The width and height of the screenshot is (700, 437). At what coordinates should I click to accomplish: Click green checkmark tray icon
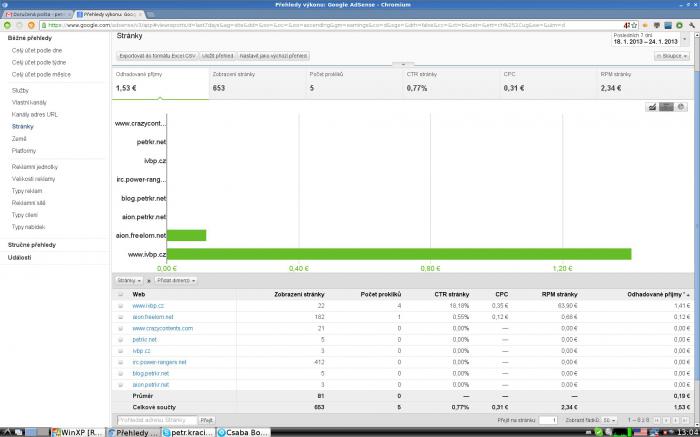click(x=599, y=432)
